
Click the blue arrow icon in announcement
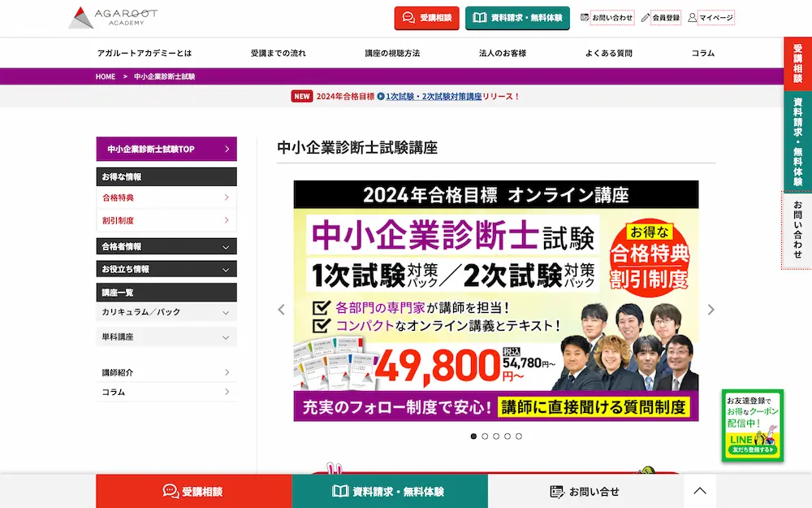click(x=381, y=97)
